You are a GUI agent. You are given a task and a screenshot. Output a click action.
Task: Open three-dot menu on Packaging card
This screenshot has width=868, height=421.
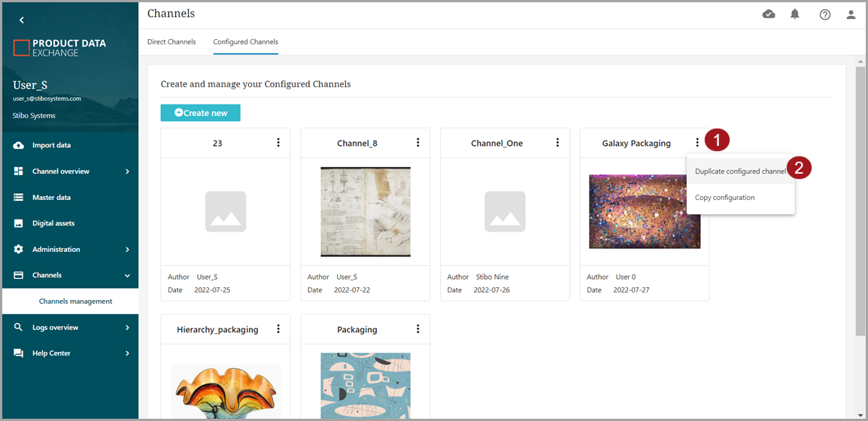click(418, 329)
